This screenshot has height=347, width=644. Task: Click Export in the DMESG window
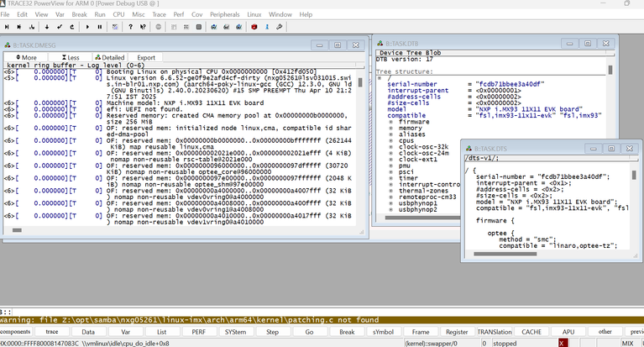(146, 58)
